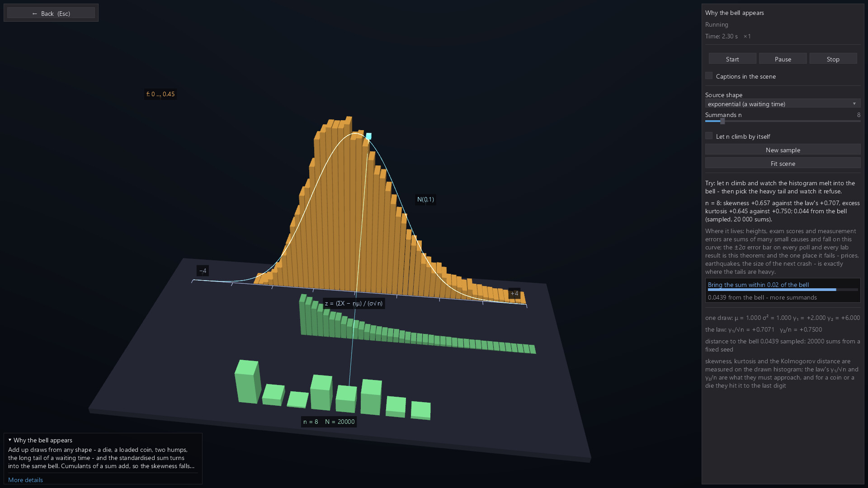
Task: Open the Source shape dropdown
Action: [x=783, y=104]
